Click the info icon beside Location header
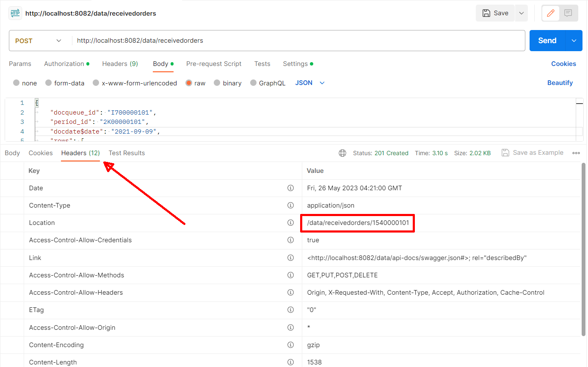 pos(290,223)
